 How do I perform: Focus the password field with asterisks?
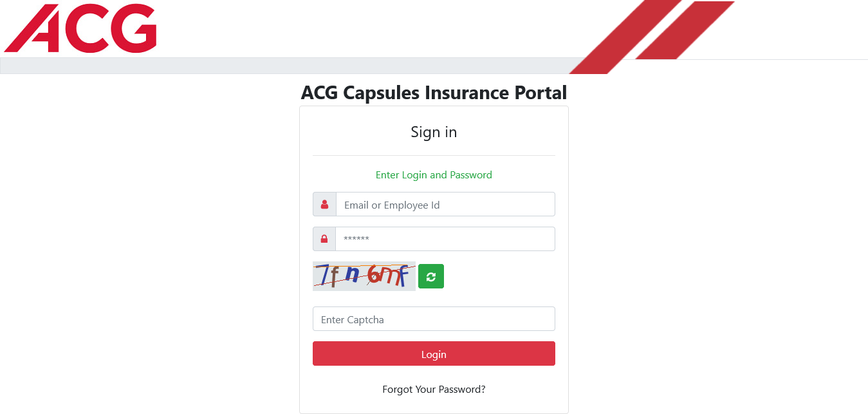tap(445, 239)
